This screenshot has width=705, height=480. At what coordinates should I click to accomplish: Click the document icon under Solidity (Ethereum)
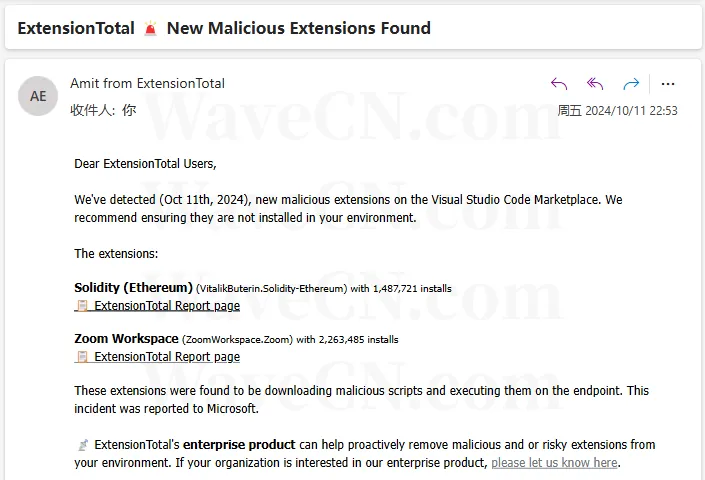point(82,306)
